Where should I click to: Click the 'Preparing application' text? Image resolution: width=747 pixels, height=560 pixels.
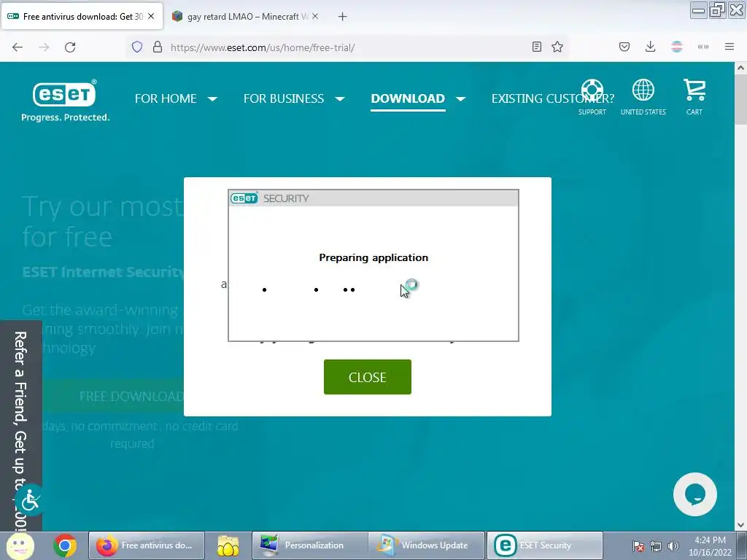(373, 257)
